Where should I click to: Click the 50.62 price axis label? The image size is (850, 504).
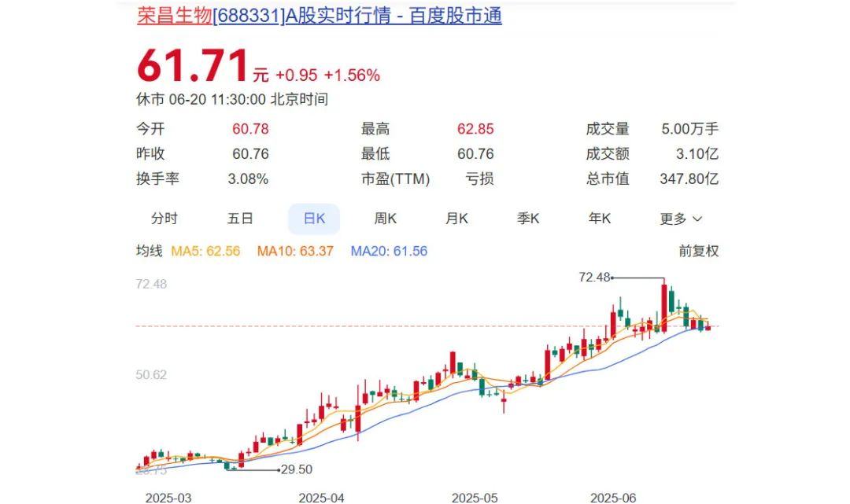coord(151,374)
